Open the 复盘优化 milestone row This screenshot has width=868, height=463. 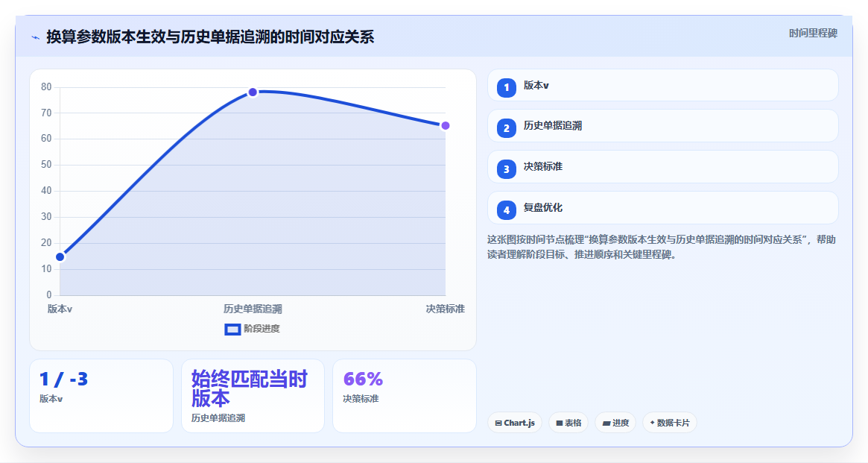(662, 208)
